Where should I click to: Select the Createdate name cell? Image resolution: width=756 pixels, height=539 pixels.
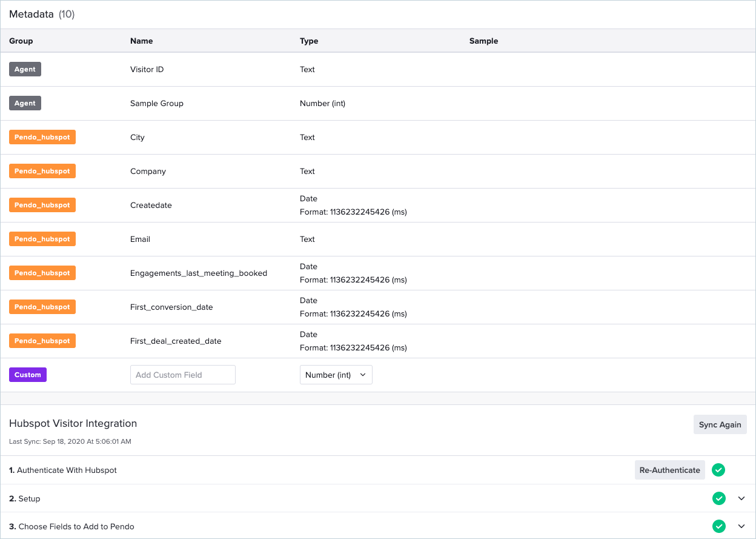pyautogui.click(x=151, y=205)
